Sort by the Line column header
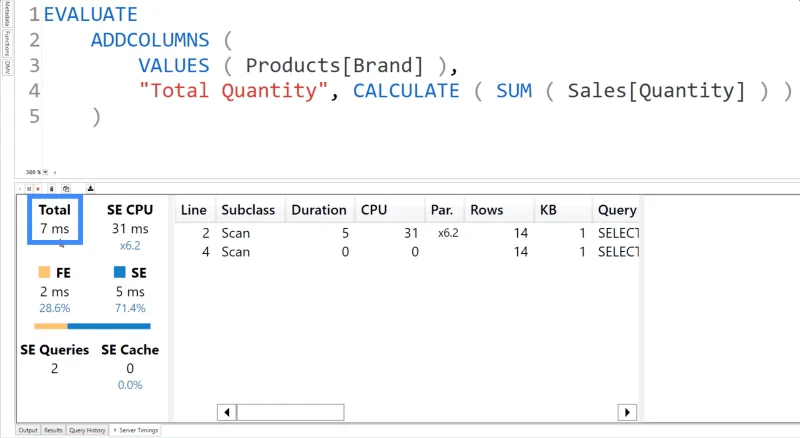The width and height of the screenshot is (800, 438). 195,210
